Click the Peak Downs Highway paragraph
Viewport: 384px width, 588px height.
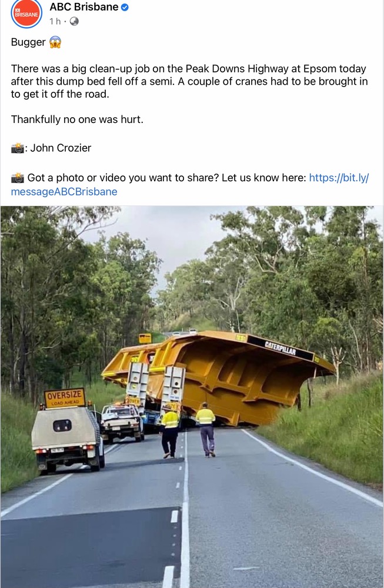coord(189,81)
